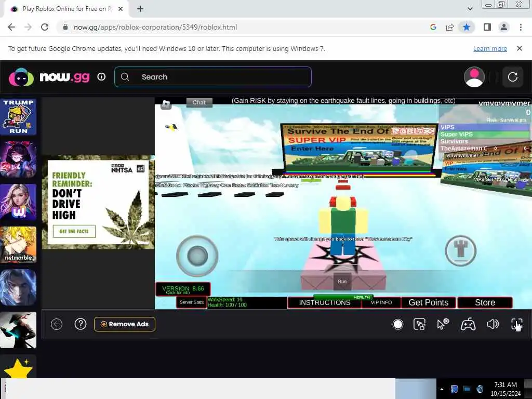The image size is (532, 399).
Task: Open the tab search chevron
Action: (x=470, y=9)
